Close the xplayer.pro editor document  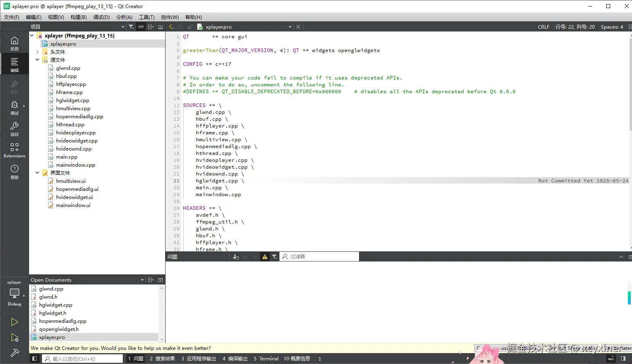[298, 27]
